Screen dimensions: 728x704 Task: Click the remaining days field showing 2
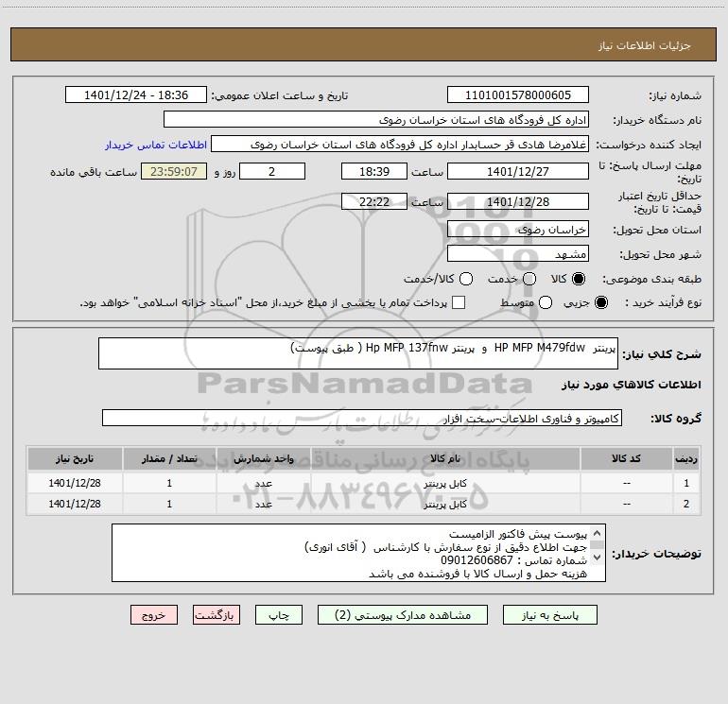point(272,172)
